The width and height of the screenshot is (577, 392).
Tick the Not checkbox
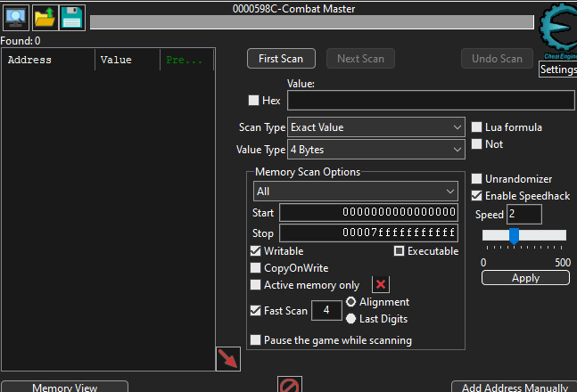[476, 143]
